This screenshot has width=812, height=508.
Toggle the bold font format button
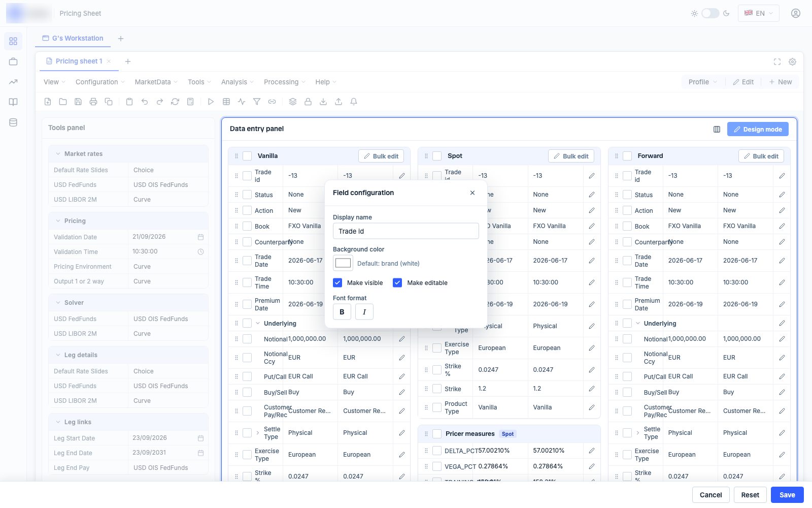coord(342,311)
